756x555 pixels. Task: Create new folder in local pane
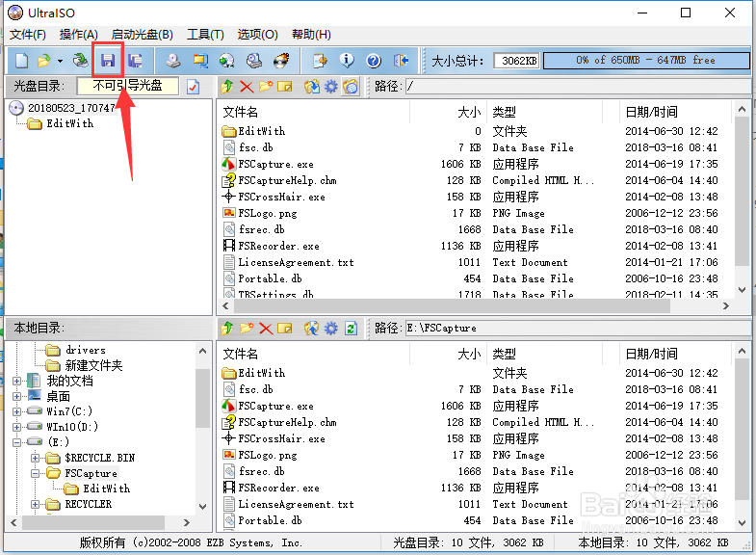(247, 329)
